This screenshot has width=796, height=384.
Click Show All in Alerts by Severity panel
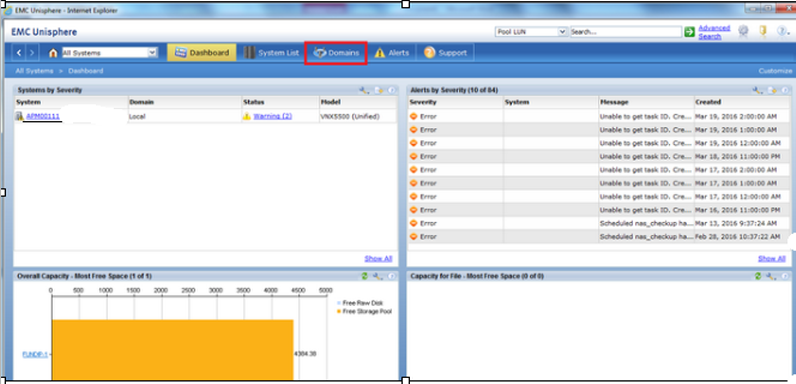coord(772,259)
